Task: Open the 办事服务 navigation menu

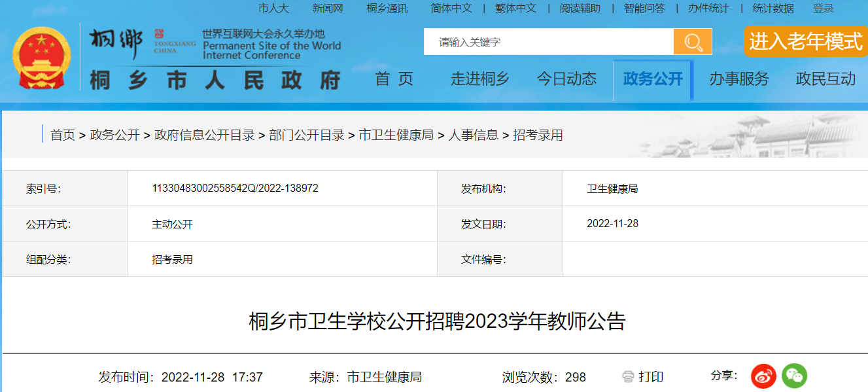Action: tap(739, 80)
